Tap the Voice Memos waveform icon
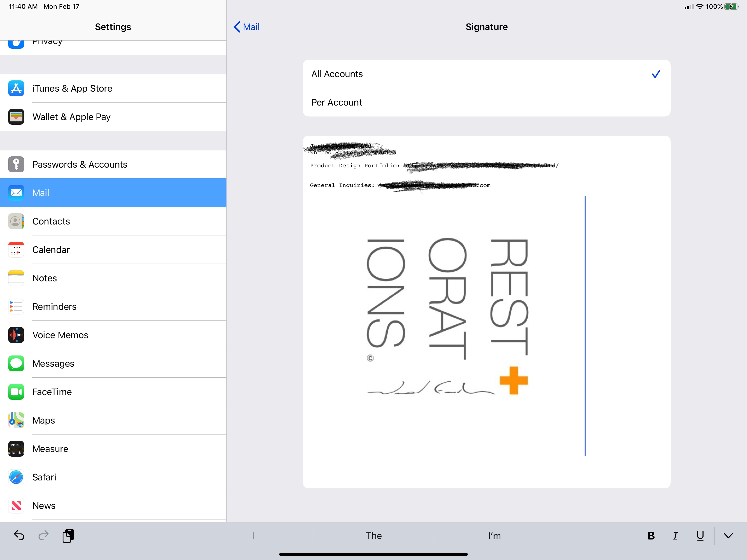This screenshot has width=747, height=560. [16, 335]
